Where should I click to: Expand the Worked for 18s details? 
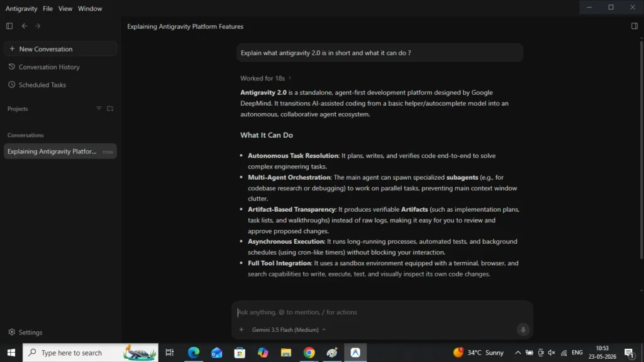pos(266,78)
